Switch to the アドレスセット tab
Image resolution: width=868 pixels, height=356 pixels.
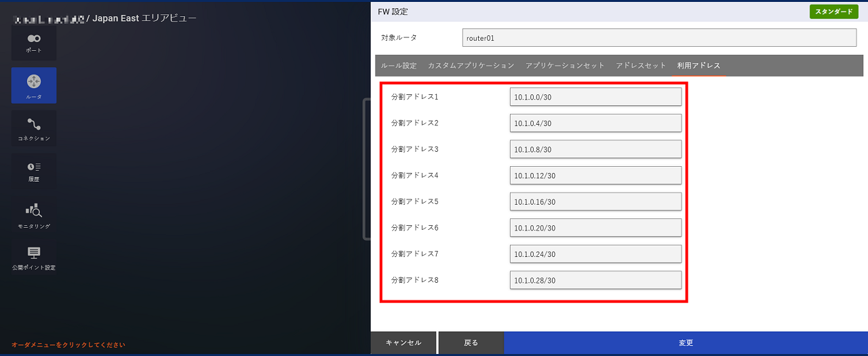click(642, 66)
